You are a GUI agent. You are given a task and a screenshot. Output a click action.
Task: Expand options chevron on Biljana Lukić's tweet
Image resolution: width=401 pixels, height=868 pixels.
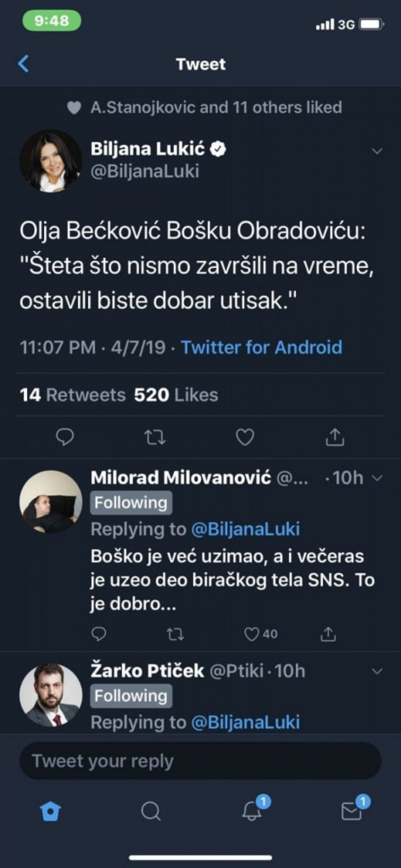pos(377,151)
